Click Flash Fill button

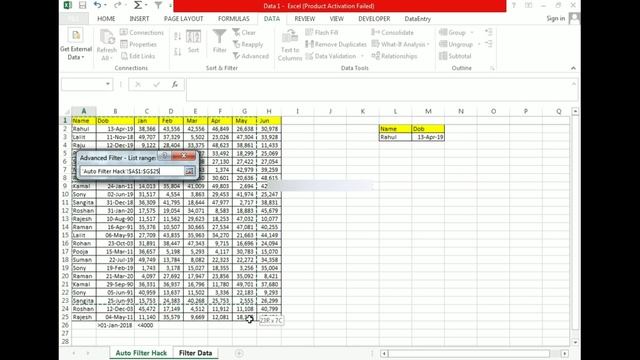coord(322,32)
